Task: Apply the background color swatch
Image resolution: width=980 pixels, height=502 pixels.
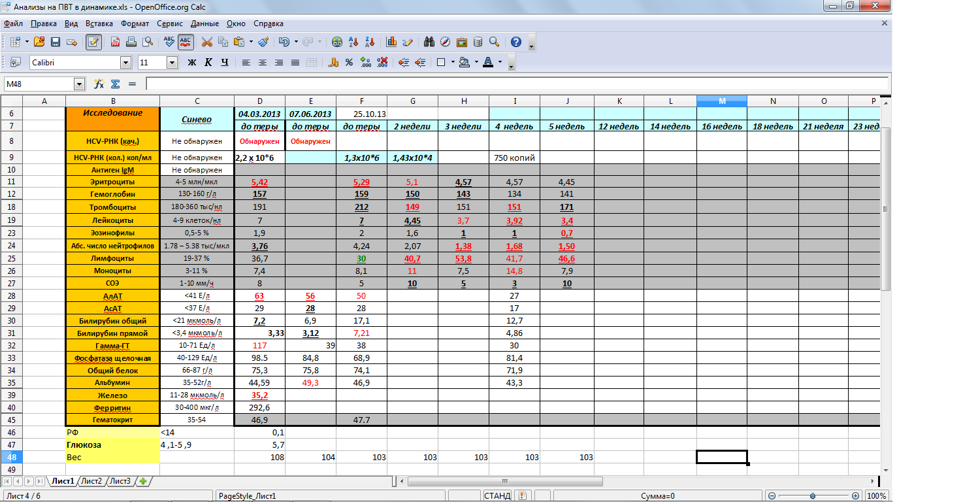Action: coord(465,62)
